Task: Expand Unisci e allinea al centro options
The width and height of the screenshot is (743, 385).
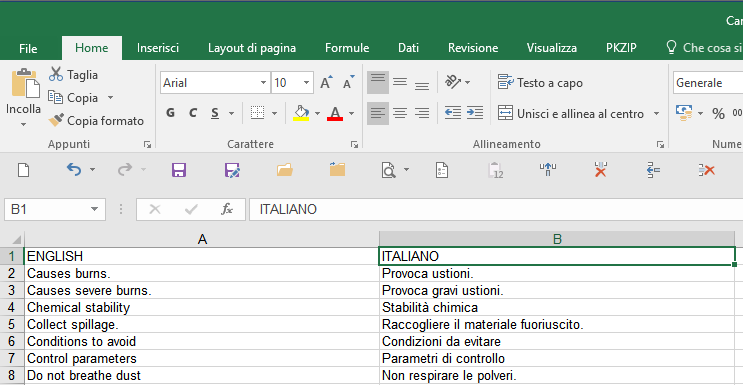Action: point(656,113)
